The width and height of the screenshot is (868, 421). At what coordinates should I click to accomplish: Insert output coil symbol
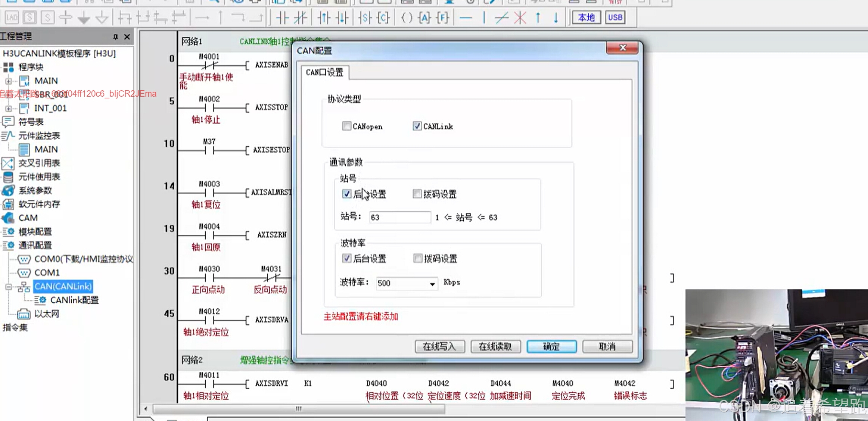(x=407, y=18)
